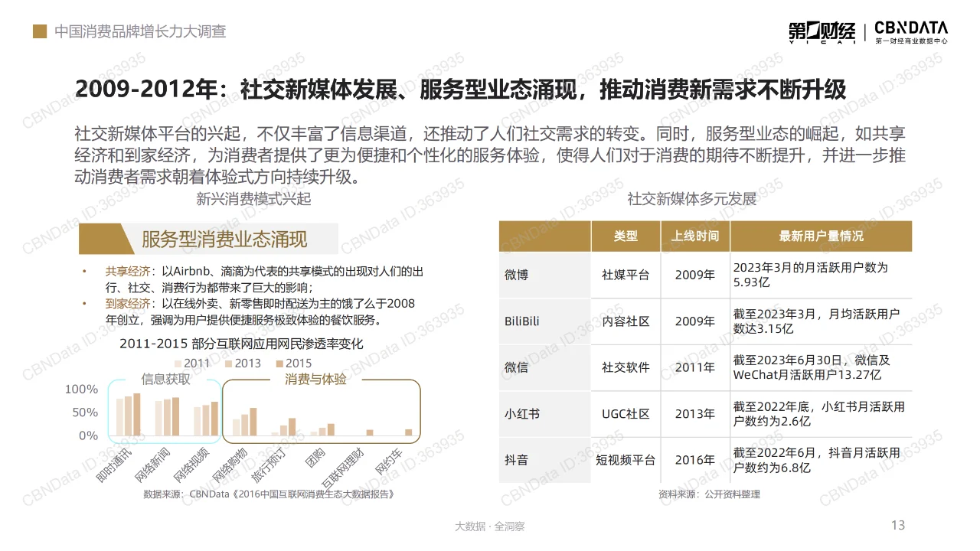Click the 信息获取 chart group label

[x=165, y=378]
